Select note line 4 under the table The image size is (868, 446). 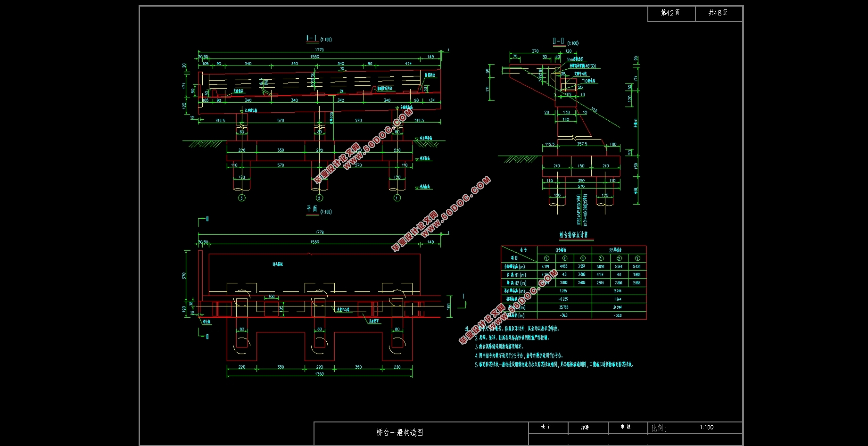coord(519,355)
